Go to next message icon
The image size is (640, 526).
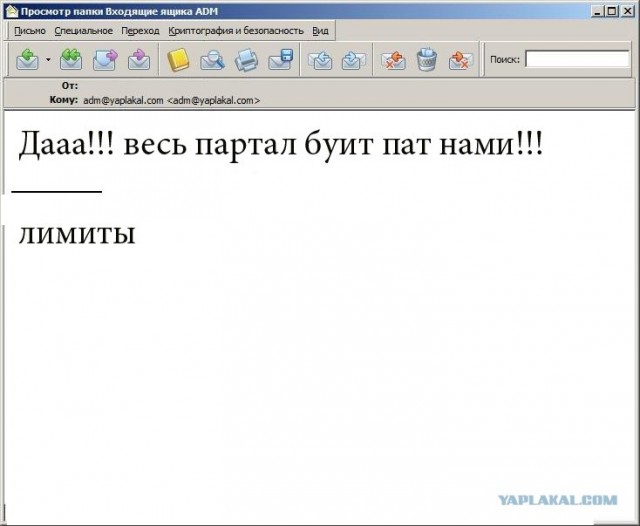click(x=353, y=60)
